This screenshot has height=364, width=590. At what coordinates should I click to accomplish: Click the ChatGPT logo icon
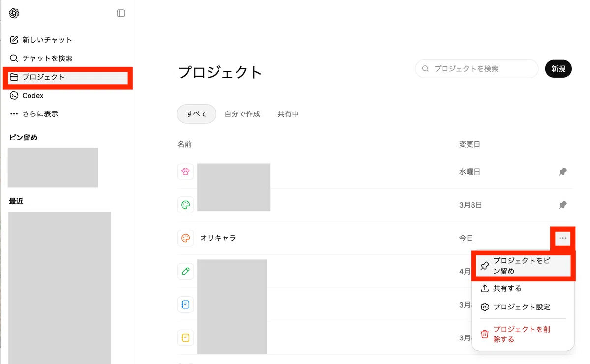pos(14,13)
